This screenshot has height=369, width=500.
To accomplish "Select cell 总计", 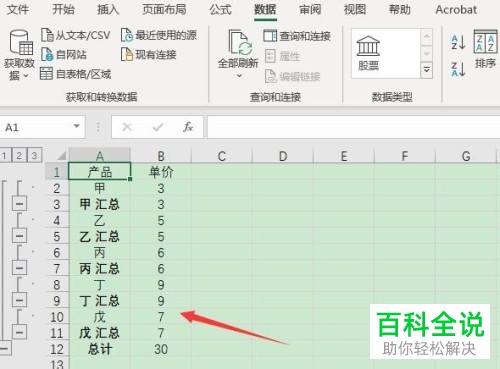I will pos(99,349).
